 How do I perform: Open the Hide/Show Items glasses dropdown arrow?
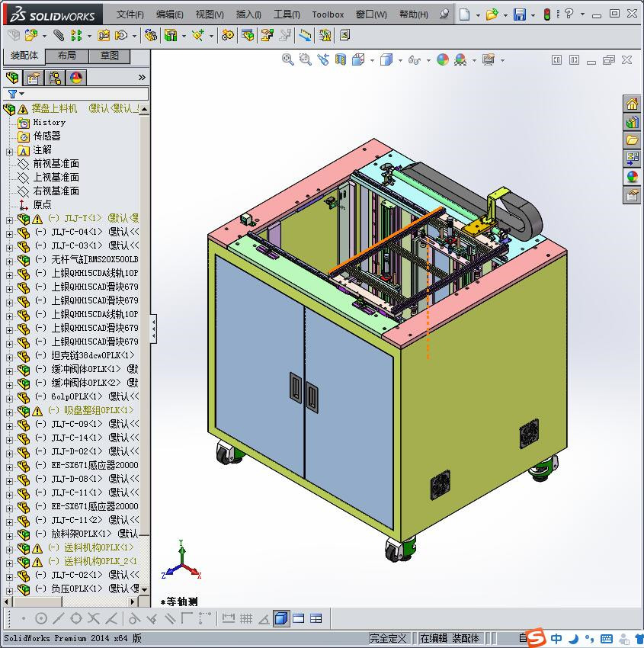point(428,60)
